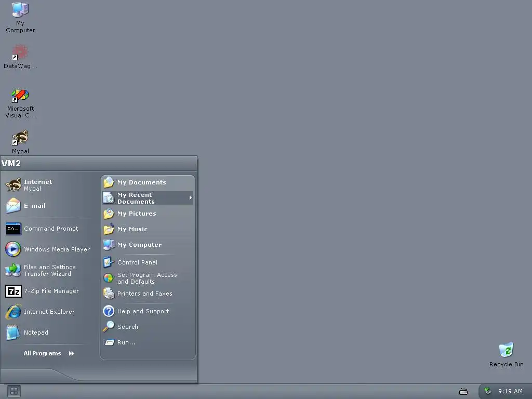Screen dimensions: 532x399
Task: Open Control Panel
Action: pos(148,262)
